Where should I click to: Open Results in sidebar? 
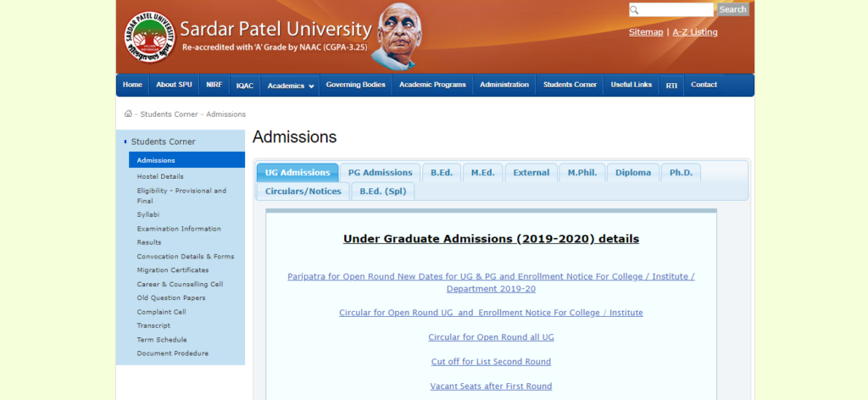(149, 242)
